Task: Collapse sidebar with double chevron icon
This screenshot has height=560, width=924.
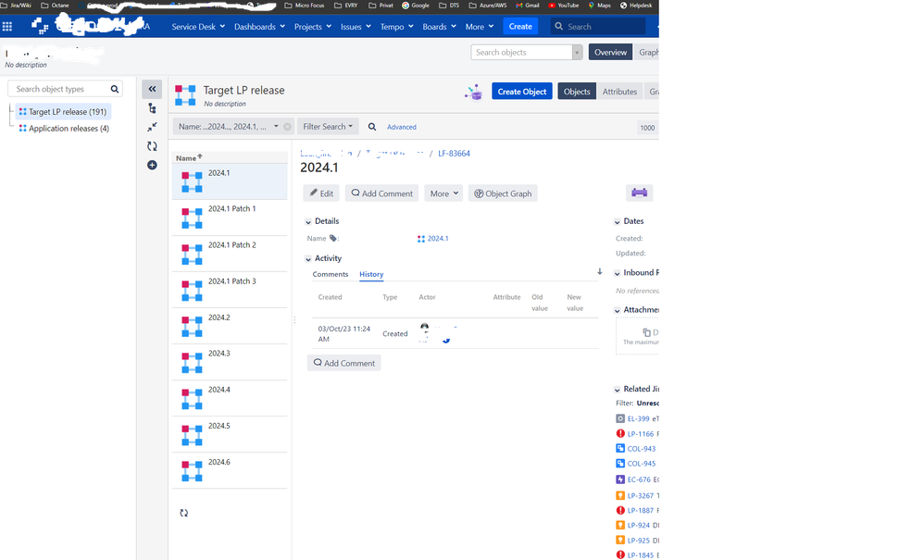Action: point(152,89)
